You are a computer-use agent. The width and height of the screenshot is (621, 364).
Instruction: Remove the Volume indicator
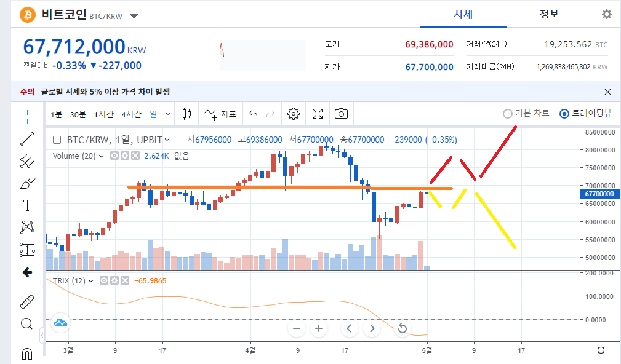[x=135, y=156]
